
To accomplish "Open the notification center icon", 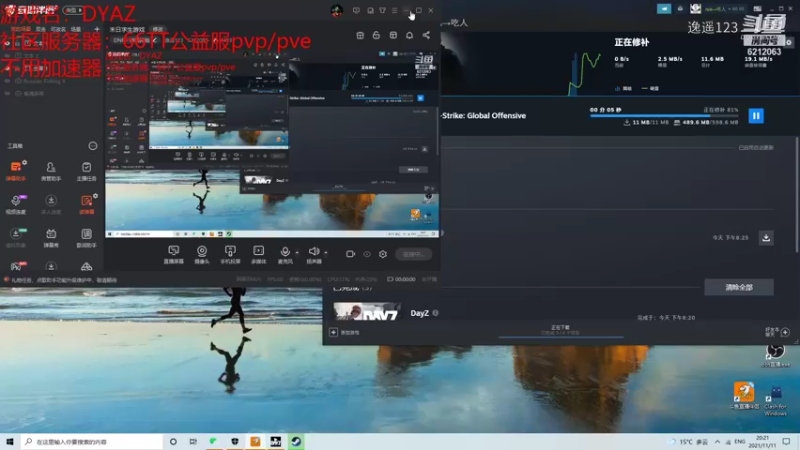I will [x=786, y=441].
